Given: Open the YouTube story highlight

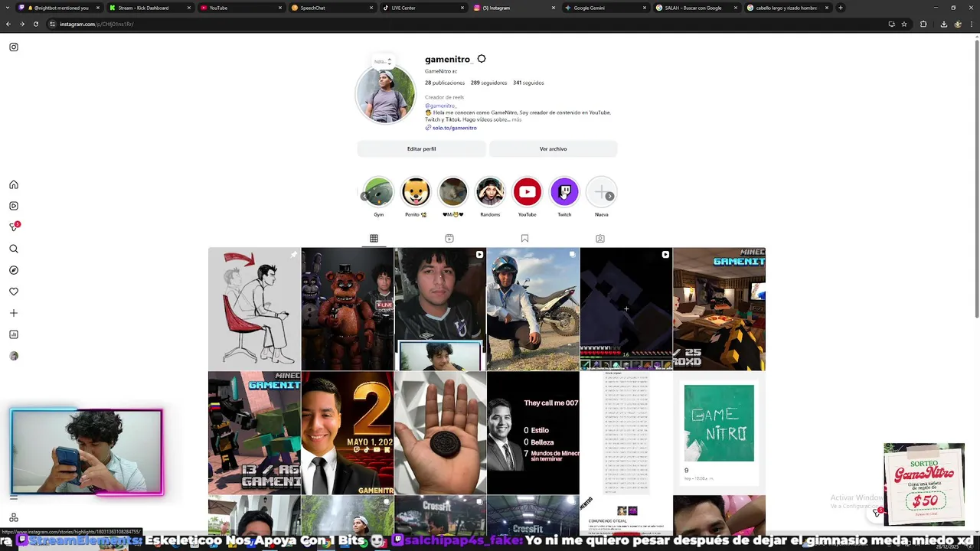Looking at the screenshot, I should coord(528,192).
